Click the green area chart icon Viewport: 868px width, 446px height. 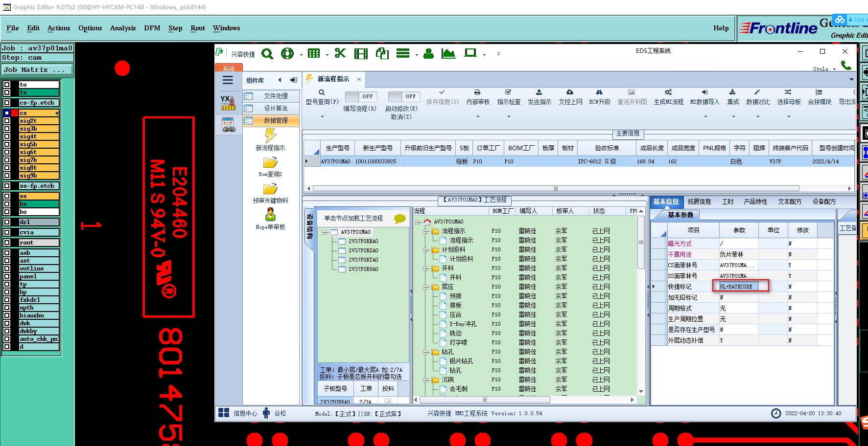click(448, 54)
